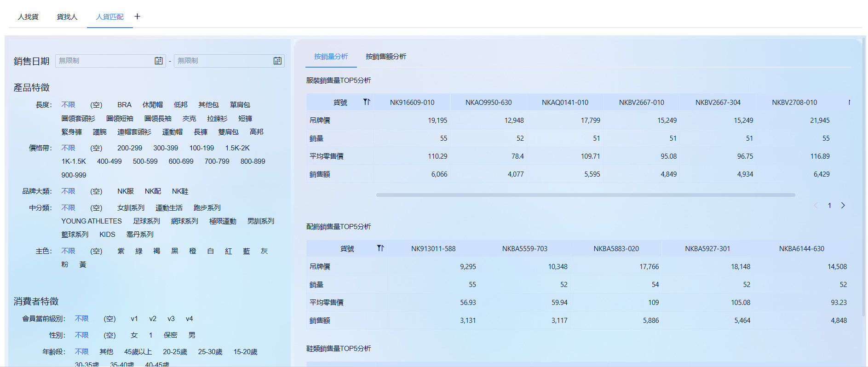Screen dimensions: 868x367
Task: Click 吊牌價 value 17,766 in accessories table
Action: click(649, 267)
